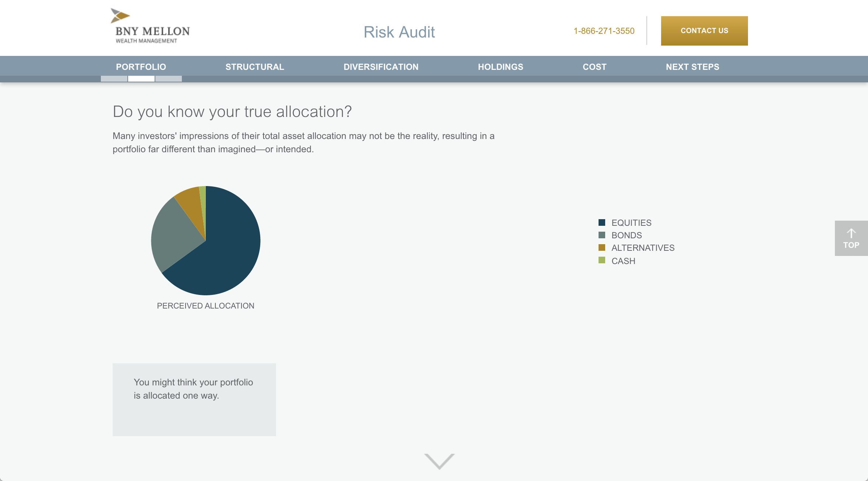Click the BNY Mellon arrow logo icon

click(x=120, y=16)
